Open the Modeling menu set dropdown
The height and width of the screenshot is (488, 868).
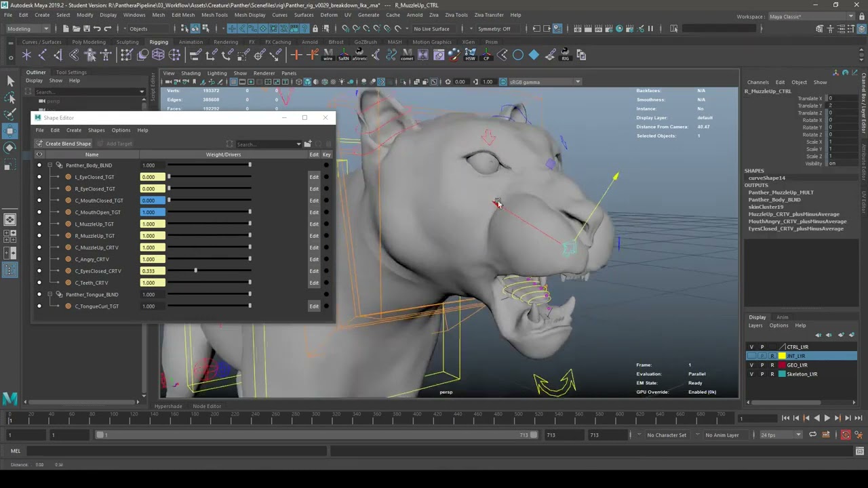click(27, 28)
